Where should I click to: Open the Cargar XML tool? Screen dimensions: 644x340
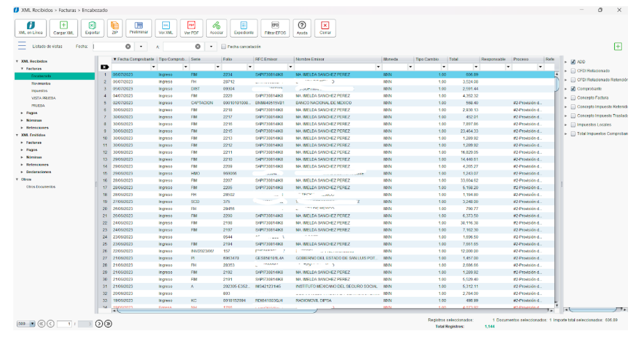(x=64, y=27)
